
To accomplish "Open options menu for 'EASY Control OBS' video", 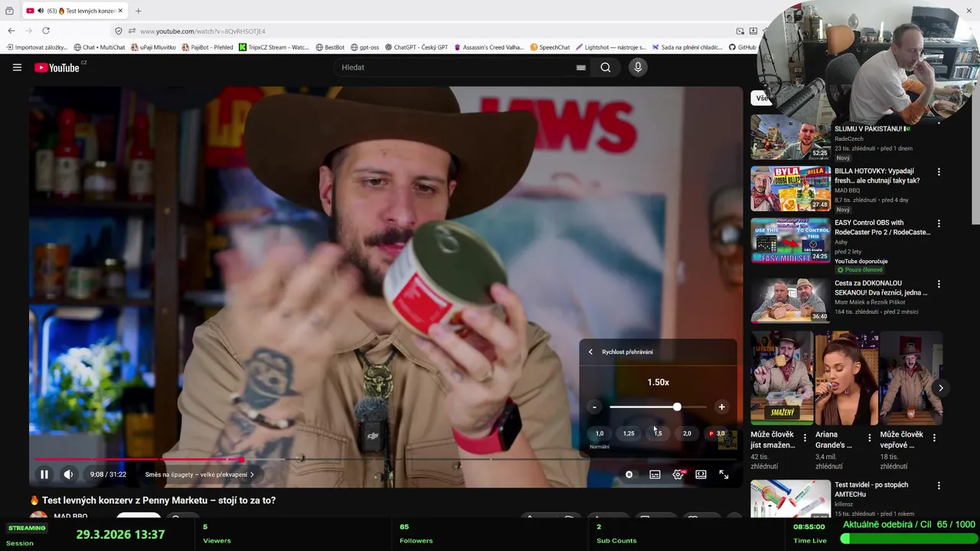I will click(x=939, y=223).
